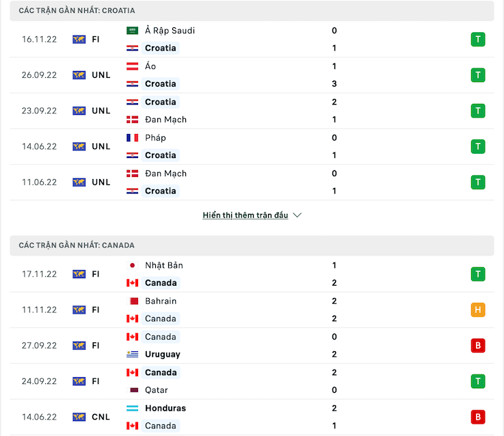This screenshot has width=504, height=436.
Task: Click the Saudi Arabia flag icon
Action: tap(133, 31)
